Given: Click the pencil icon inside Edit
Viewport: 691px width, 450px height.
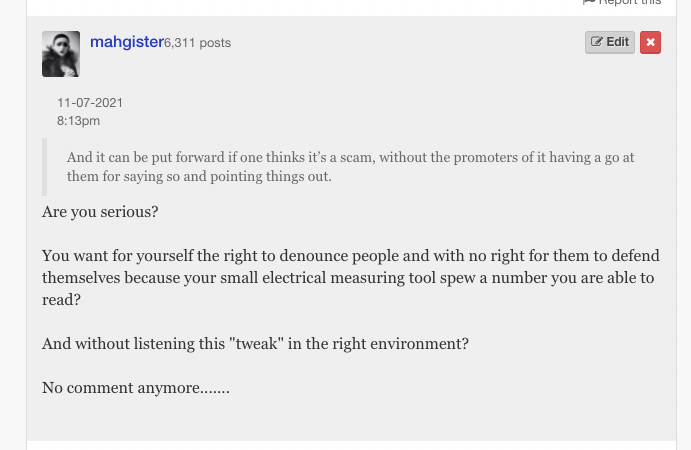Looking at the screenshot, I should click(x=597, y=42).
